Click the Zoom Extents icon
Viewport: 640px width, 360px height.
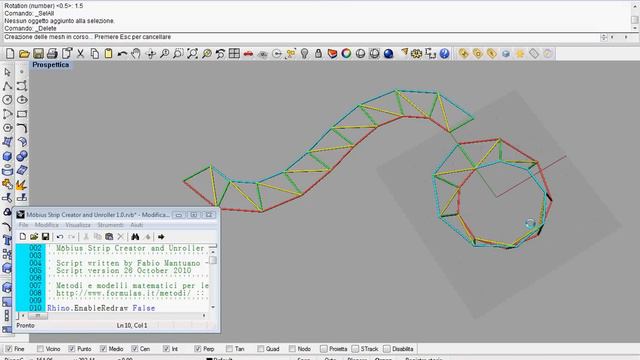(x=192, y=53)
